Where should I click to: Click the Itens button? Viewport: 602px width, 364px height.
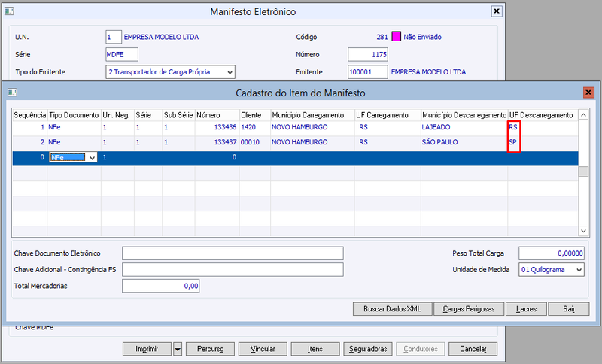315,350
